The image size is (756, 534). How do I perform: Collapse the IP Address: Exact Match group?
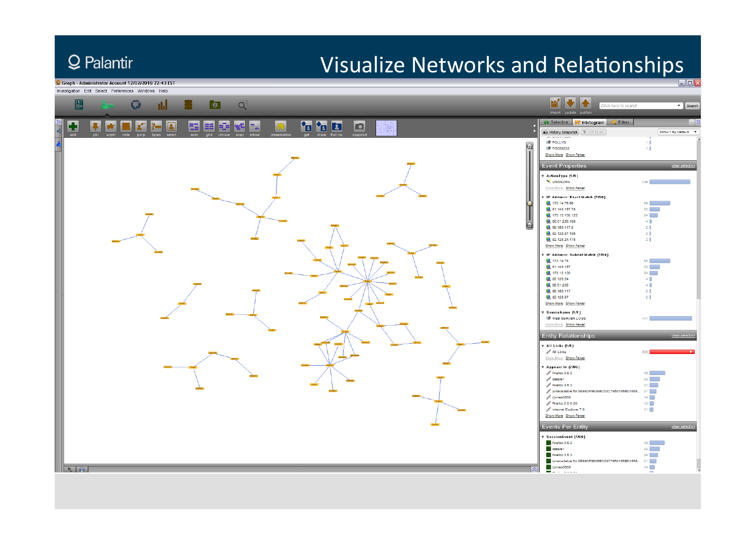pyautogui.click(x=543, y=197)
